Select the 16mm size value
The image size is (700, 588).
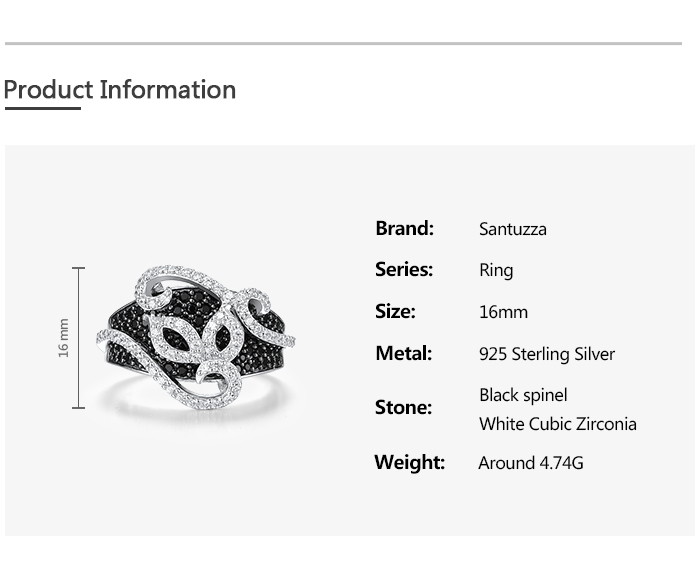coord(503,312)
